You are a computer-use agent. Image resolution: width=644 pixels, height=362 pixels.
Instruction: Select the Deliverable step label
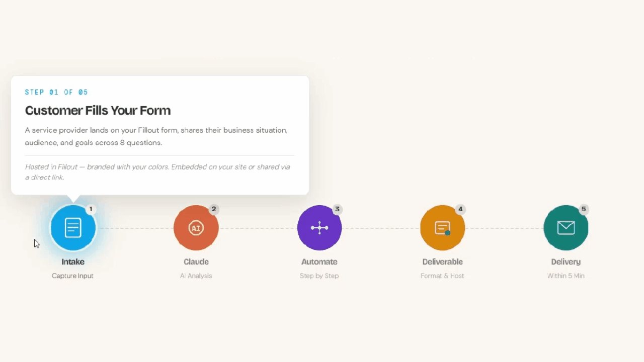[443, 262]
